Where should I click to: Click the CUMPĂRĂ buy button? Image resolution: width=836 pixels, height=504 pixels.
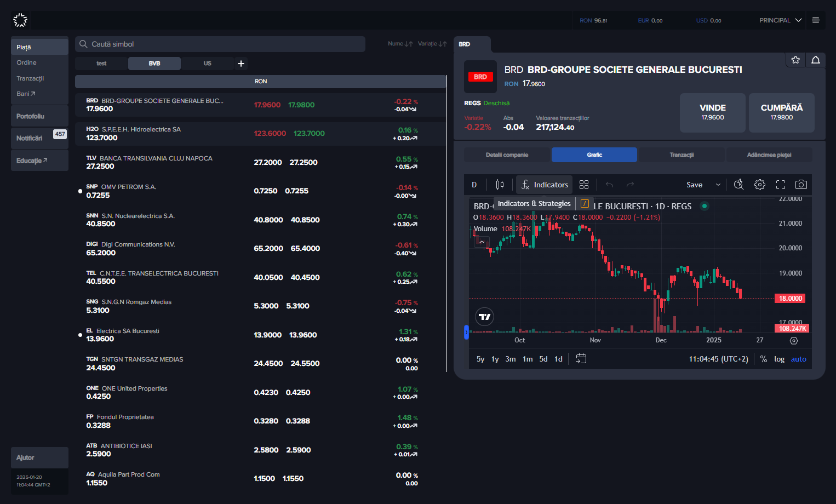(782, 112)
